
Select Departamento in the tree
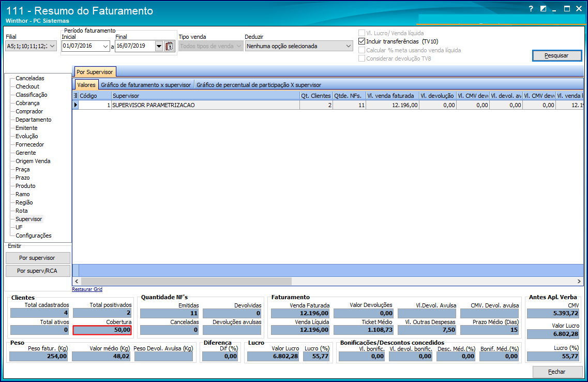click(x=34, y=120)
